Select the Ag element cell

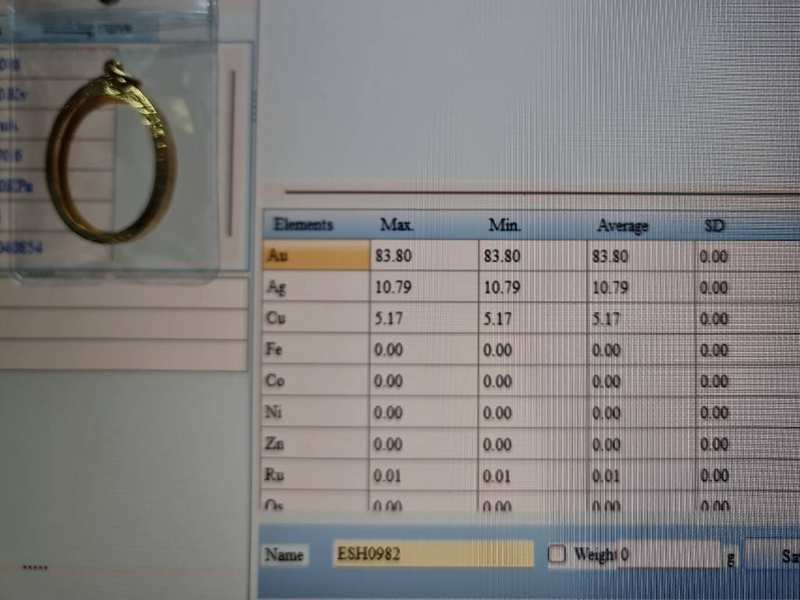[x=315, y=288]
